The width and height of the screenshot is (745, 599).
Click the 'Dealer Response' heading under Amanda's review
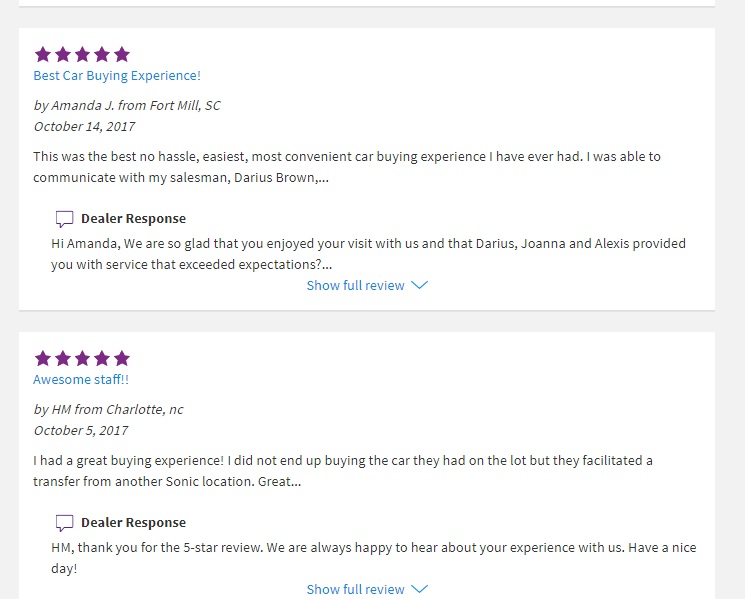point(134,219)
